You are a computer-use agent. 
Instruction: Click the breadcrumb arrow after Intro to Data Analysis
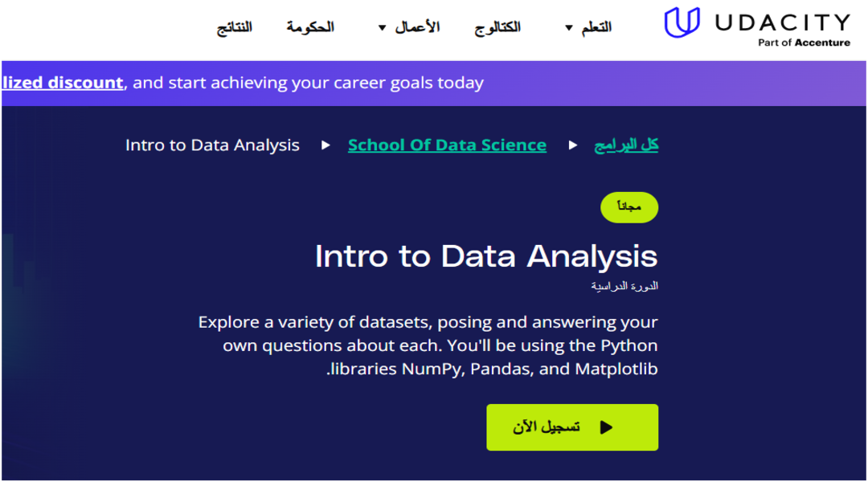coord(325,145)
